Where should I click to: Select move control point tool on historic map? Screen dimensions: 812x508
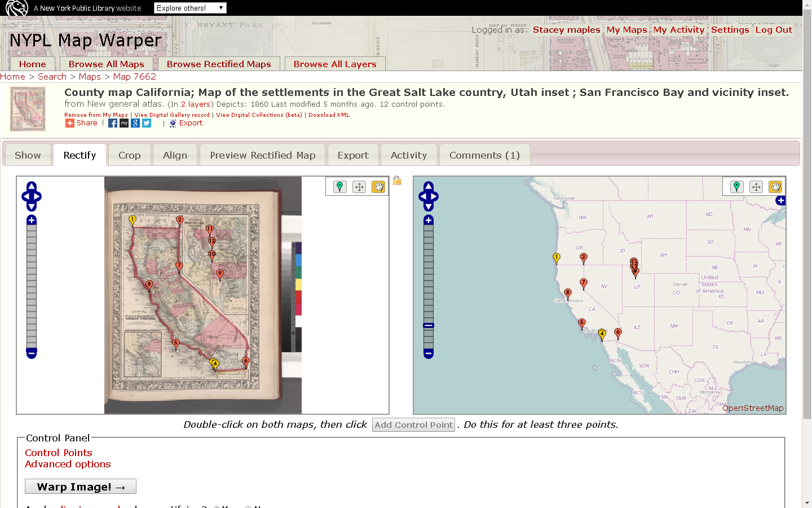tap(359, 187)
